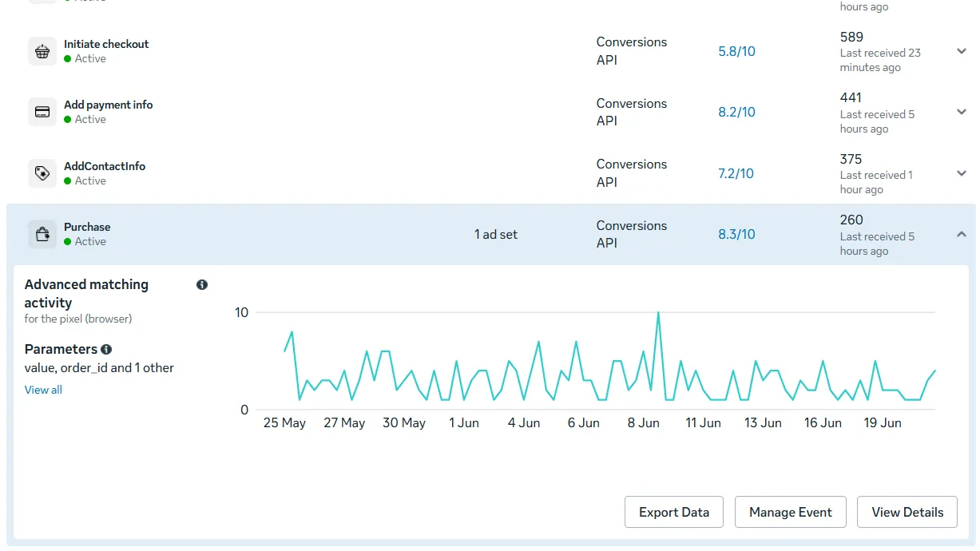This screenshot has height=551, width=980.
Task: Click 'value, order_id and 1 other' text
Action: (99, 368)
